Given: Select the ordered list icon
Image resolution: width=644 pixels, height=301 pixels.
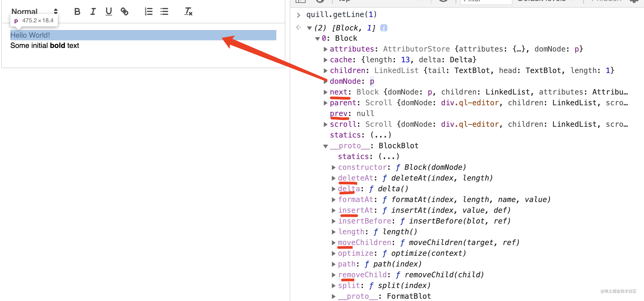Looking at the screenshot, I should click(x=148, y=11).
